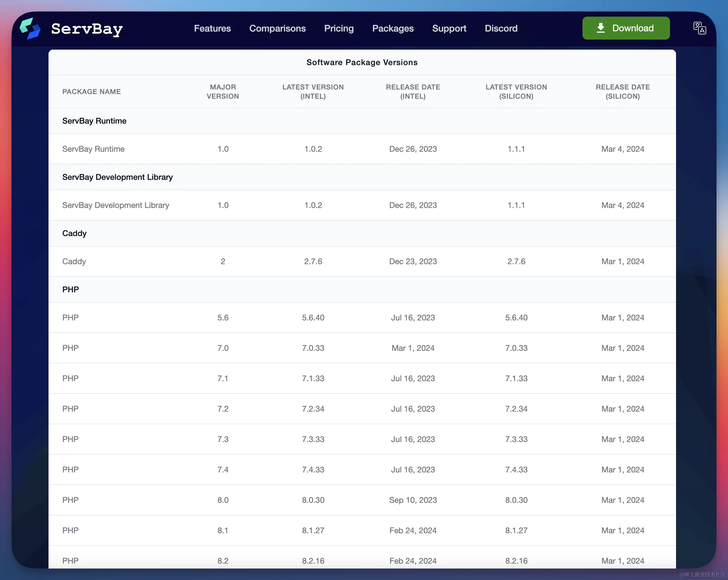Screen dimensions: 728x580
Task: Select the Caddy group heading
Action: [74, 233]
